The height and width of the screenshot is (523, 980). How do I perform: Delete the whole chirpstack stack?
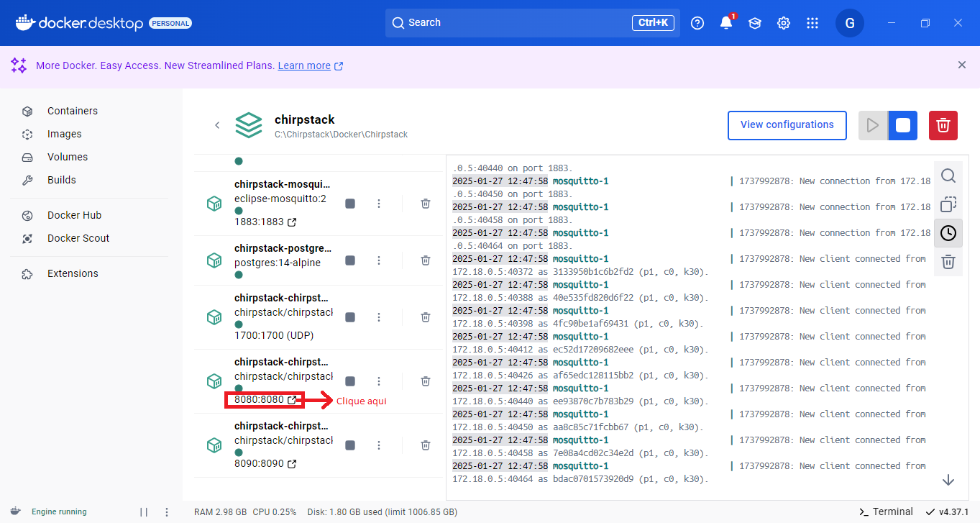(943, 125)
